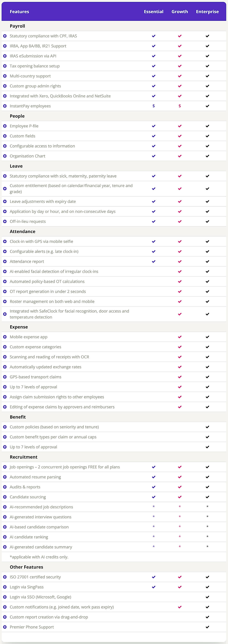Click the Essential checkmark for Organisation Chart
Image resolution: width=228 pixels, height=644 pixels.
153,156
